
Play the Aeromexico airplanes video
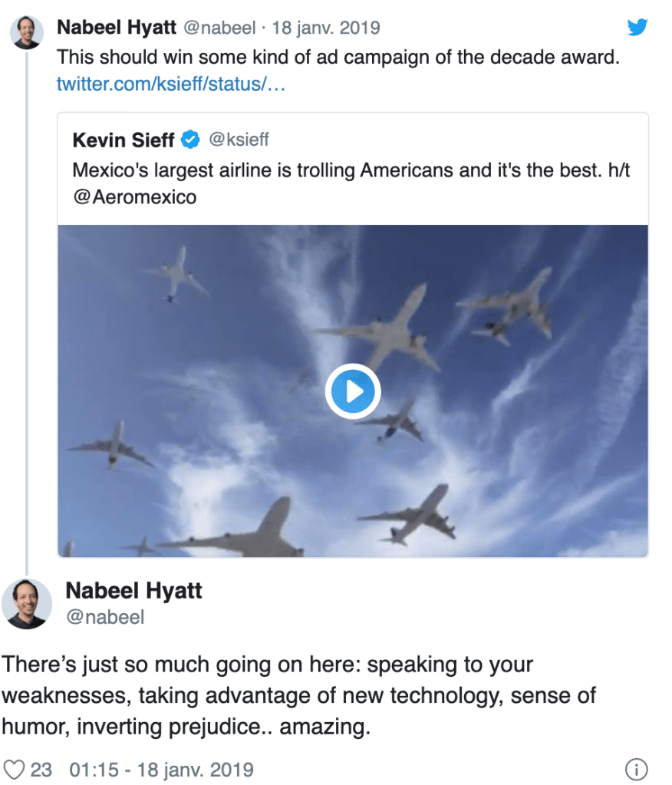[352, 391]
